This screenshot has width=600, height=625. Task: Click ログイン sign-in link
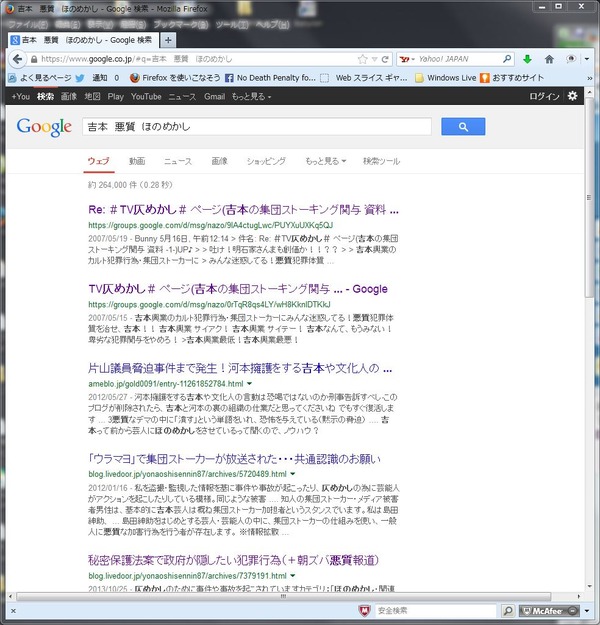tap(544, 96)
